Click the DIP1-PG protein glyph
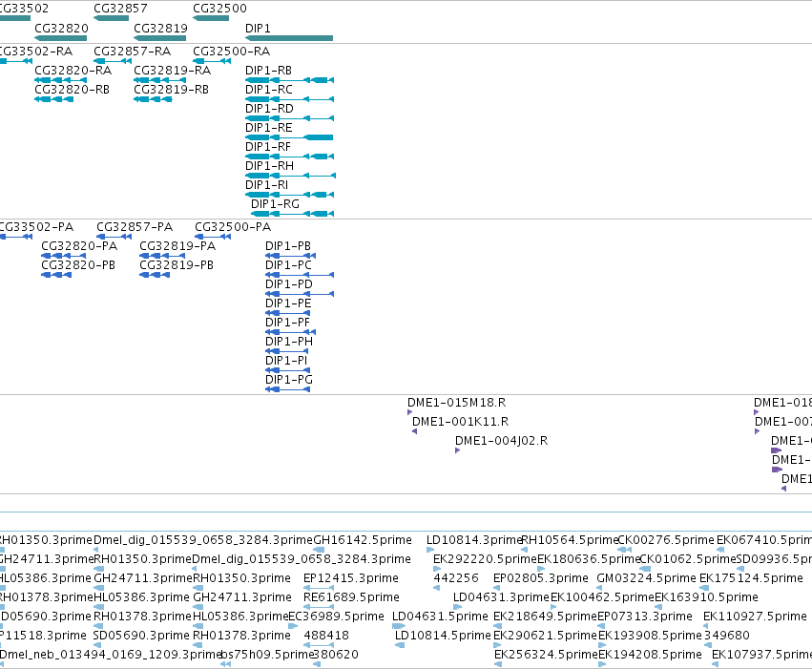 tap(288, 390)
